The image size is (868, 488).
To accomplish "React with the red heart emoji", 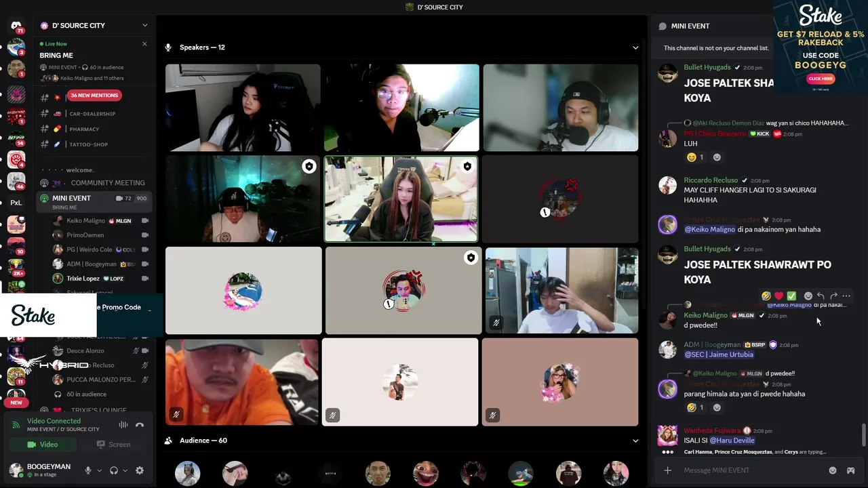I will [778, 296].
